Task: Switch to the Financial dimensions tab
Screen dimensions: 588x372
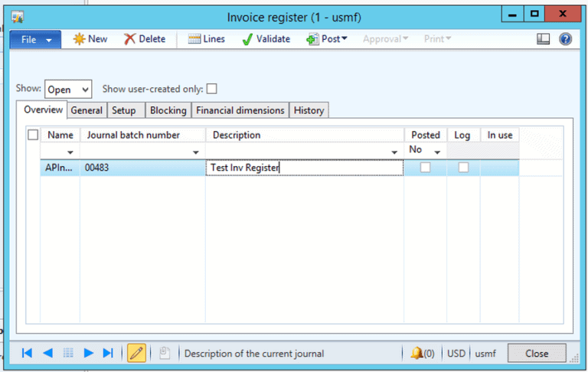Action: [240, 110]
